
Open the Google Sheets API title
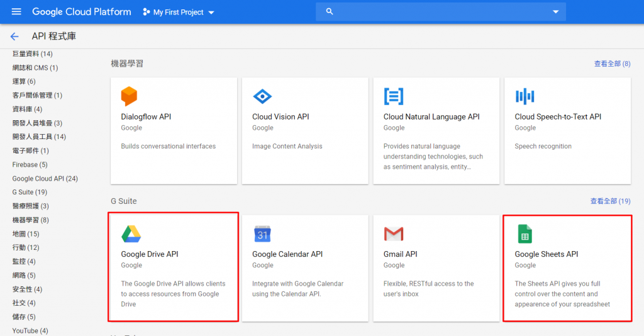tap(547, 254)
